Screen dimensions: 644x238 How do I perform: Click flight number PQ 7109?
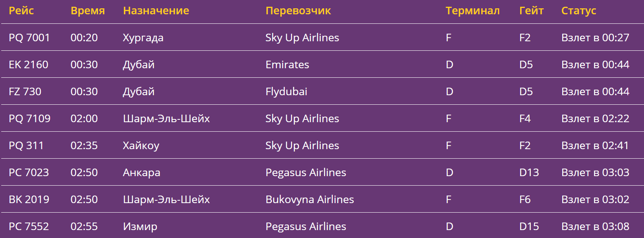[x=30, y=119]
